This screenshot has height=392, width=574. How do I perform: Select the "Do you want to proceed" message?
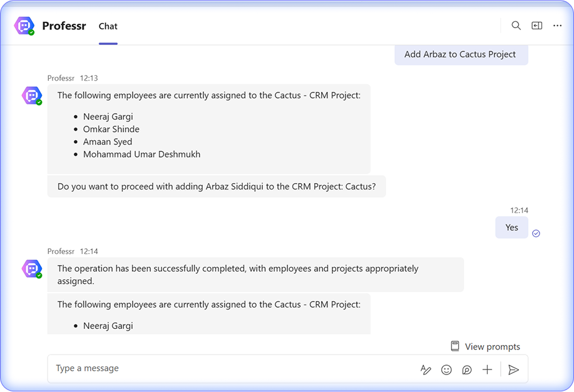[x=217, y=186]
